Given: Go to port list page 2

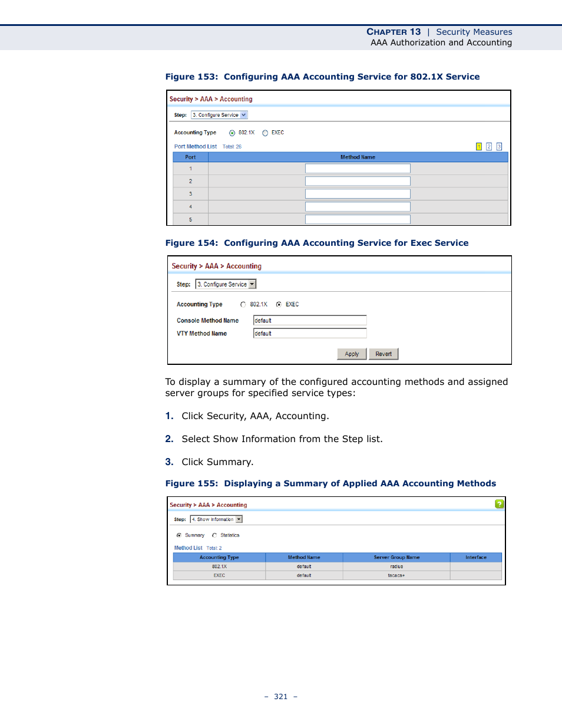Looking at the screenshot, I should coord(489,147).
